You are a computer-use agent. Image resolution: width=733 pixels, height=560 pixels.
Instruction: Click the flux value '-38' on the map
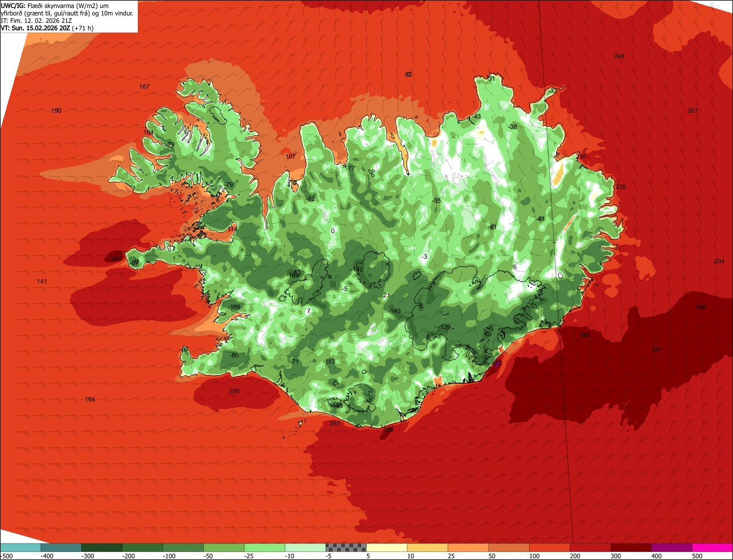coord(513,127)
